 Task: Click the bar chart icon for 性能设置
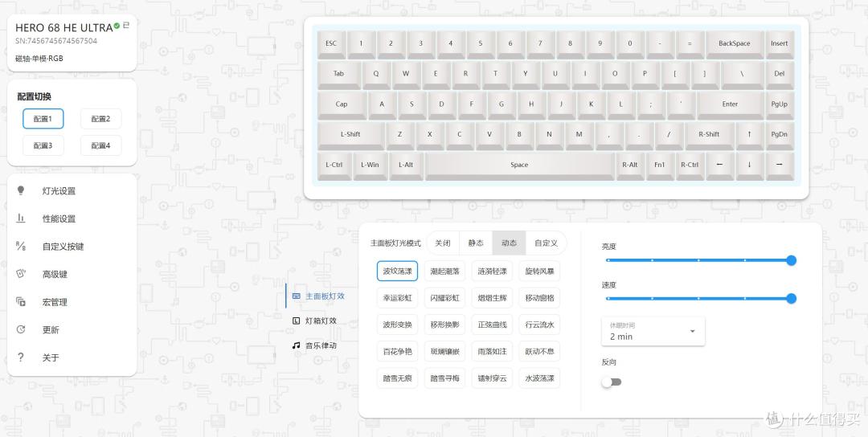click(x=21, y=218)
